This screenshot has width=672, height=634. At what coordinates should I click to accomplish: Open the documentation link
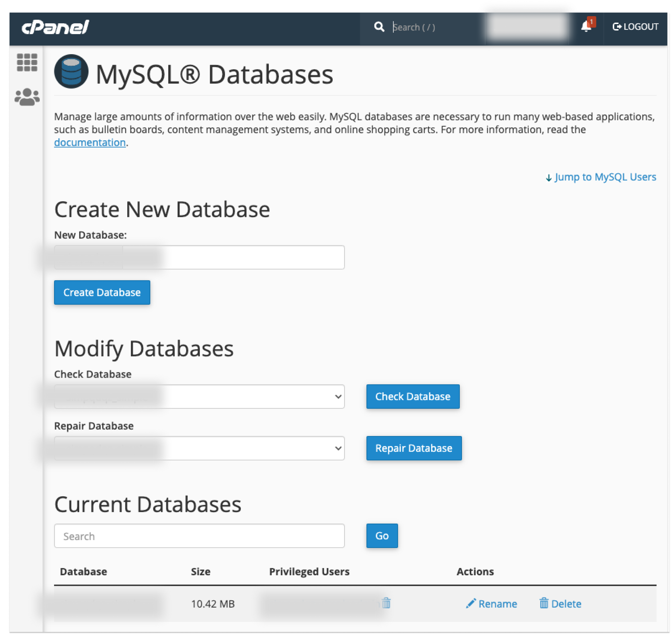pyautogui.click(x=90, y=143)
